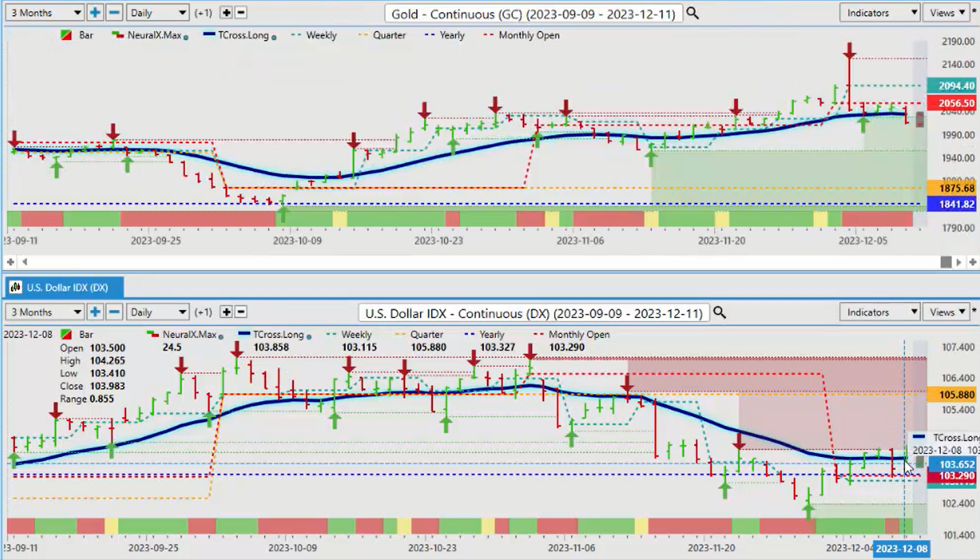Click the (+1) forecast label in Gold toolbar
Screen dimensions: 980x560
tap(203, 13)
